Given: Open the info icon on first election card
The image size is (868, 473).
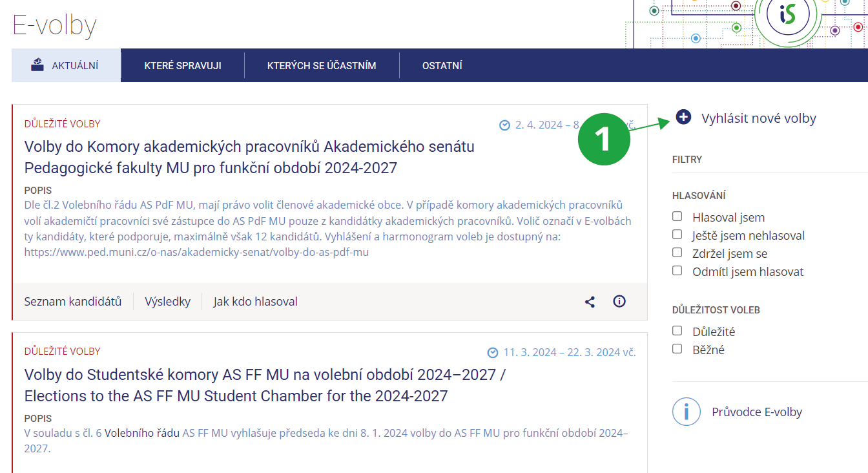Looking at the screenshot, I should (x=619, y=301).
